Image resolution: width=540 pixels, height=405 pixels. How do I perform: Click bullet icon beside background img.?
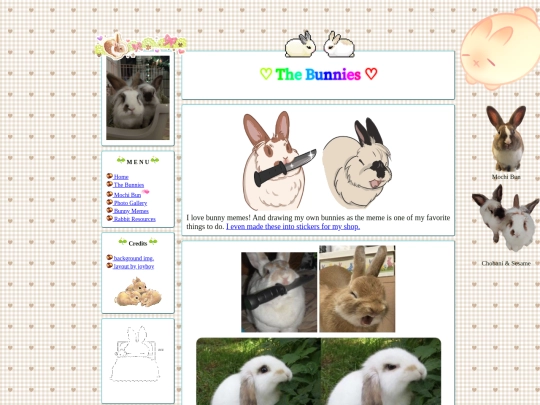point(110,258)
